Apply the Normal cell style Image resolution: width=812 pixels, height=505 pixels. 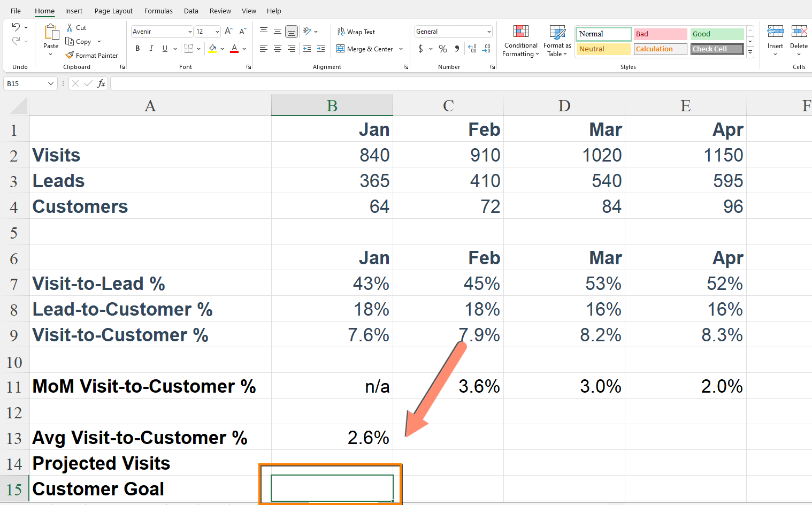coord(603,34)
